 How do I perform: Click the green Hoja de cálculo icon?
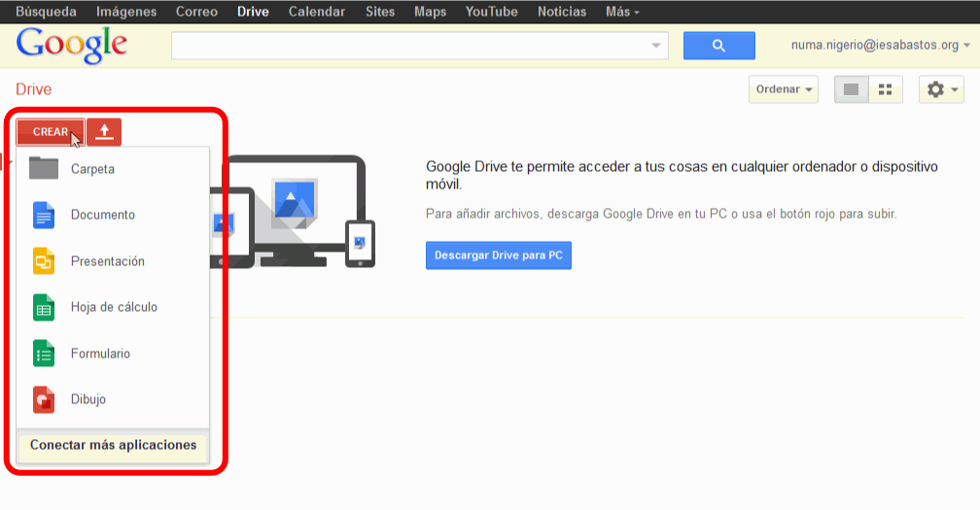click(x=44, y=307)
